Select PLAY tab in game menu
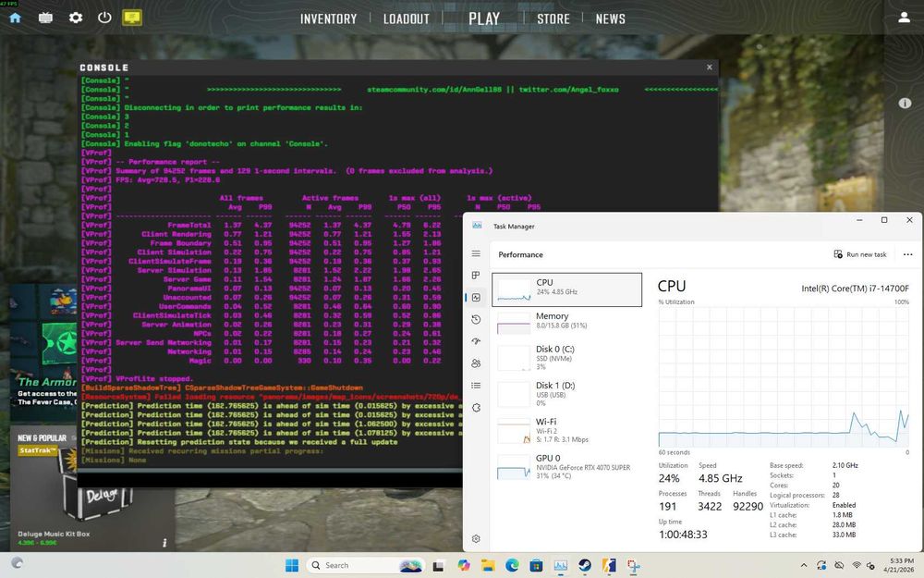Viewport: 924px width, 578px height. click(484, 18)
